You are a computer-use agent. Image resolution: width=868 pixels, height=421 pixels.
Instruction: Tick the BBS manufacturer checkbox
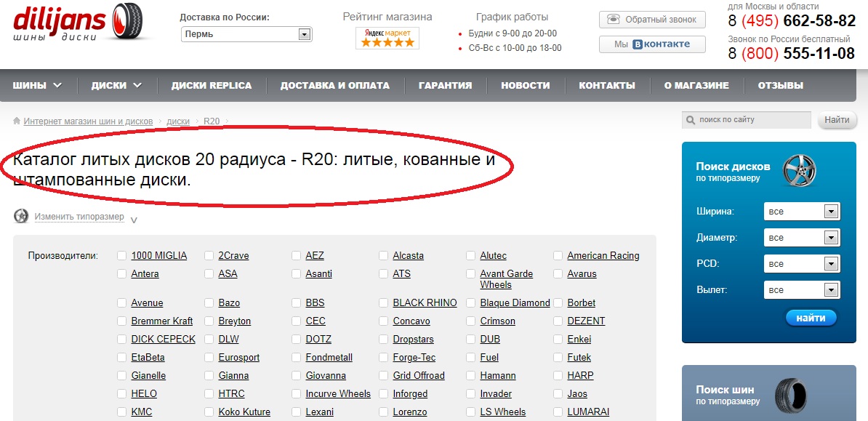coord(297,302)
